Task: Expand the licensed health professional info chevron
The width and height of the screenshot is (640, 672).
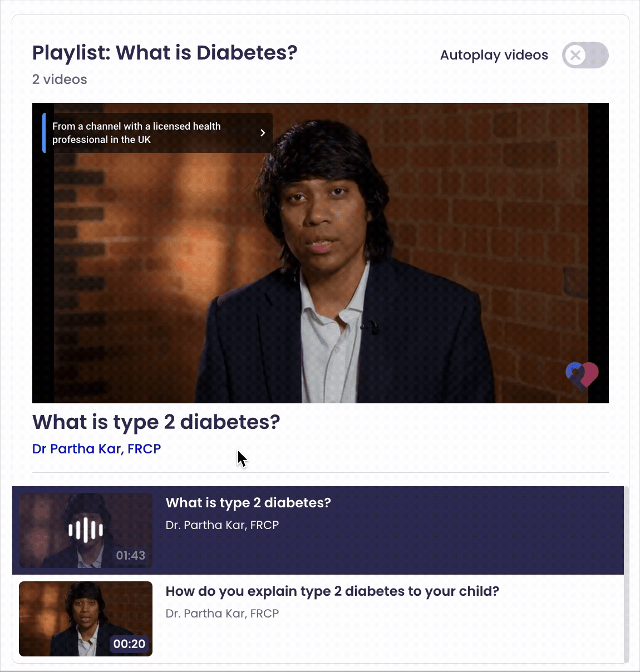Action: [263, 133]
